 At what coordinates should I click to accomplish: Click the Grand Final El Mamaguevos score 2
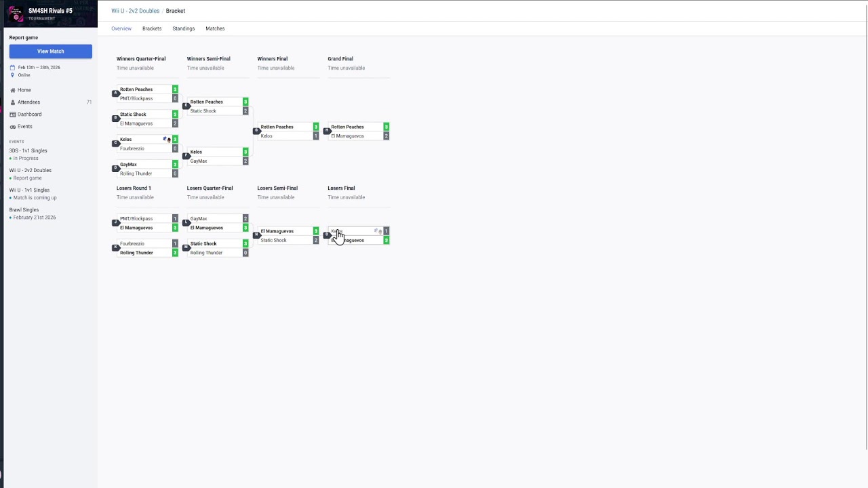(x=387, y=136)
